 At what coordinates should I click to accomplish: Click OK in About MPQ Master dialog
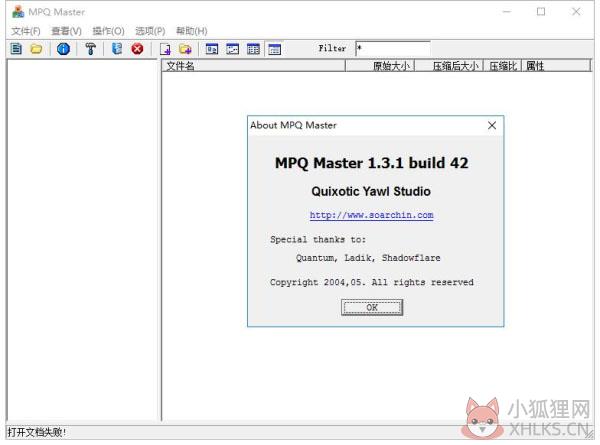coord(372,307)
